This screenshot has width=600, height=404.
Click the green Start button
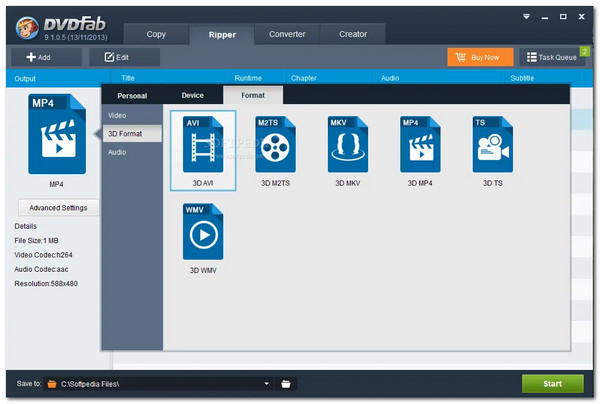pyautogui.click(x=553, y=384)
